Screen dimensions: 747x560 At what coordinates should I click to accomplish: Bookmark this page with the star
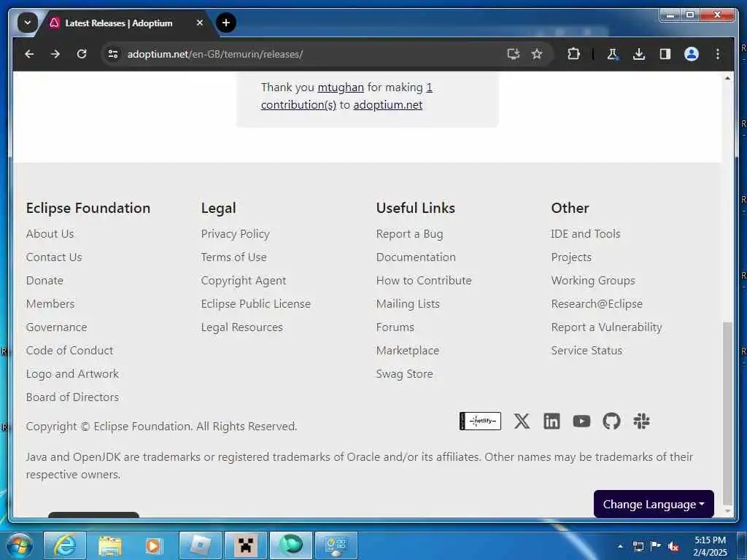pyautogui.click(x=537, y=54)
